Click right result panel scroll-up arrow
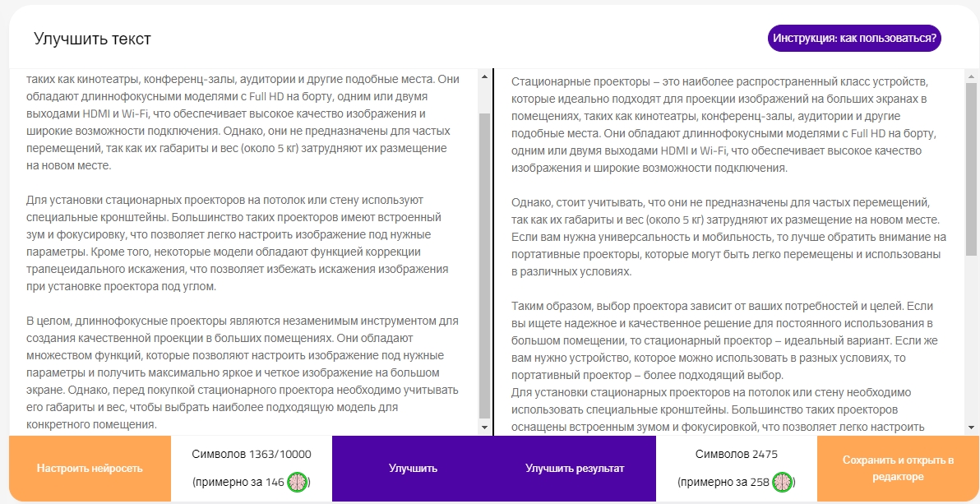The height and width of the screenshot is (504, 980). [971, 77]
